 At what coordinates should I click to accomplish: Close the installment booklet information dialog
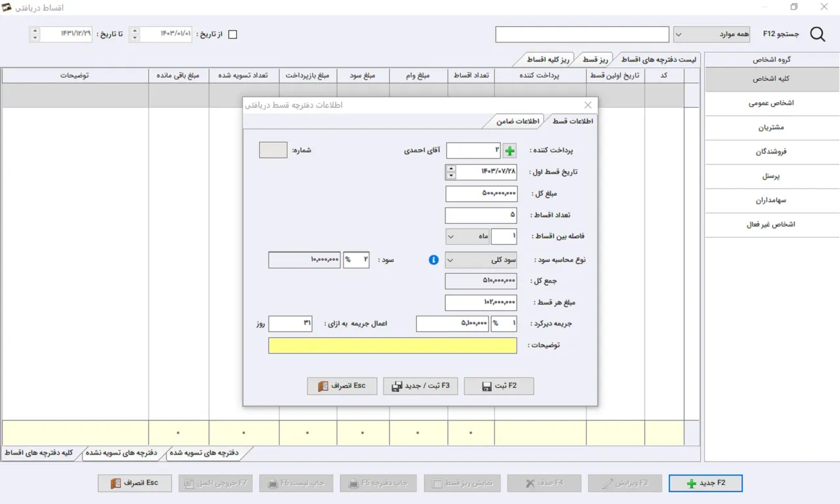click(587, 105)
